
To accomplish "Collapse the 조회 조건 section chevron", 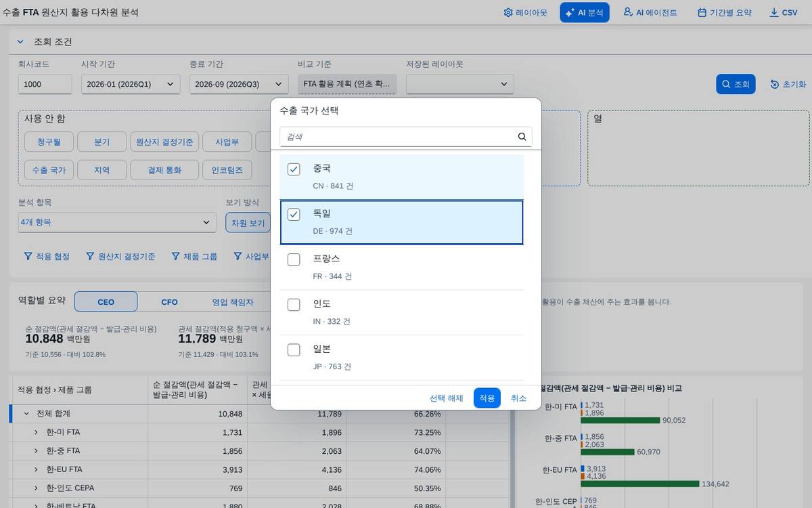I will pyautogui.click(x=20, y=41).
